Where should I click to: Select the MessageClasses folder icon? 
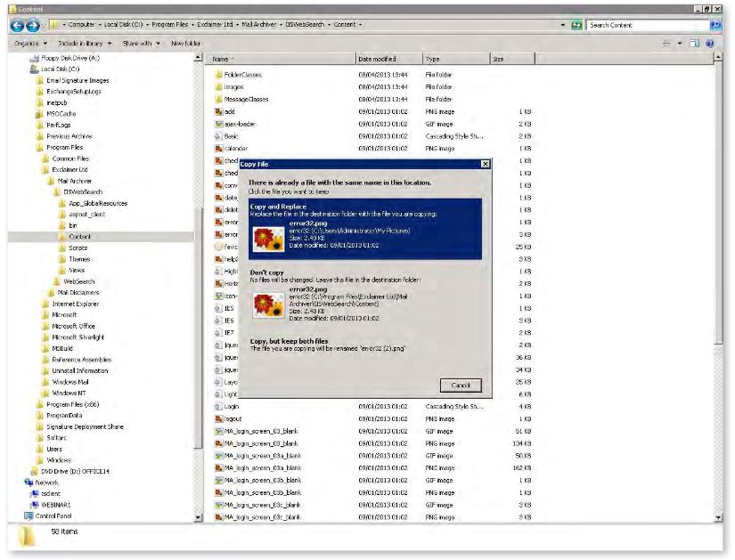point(218,99)
